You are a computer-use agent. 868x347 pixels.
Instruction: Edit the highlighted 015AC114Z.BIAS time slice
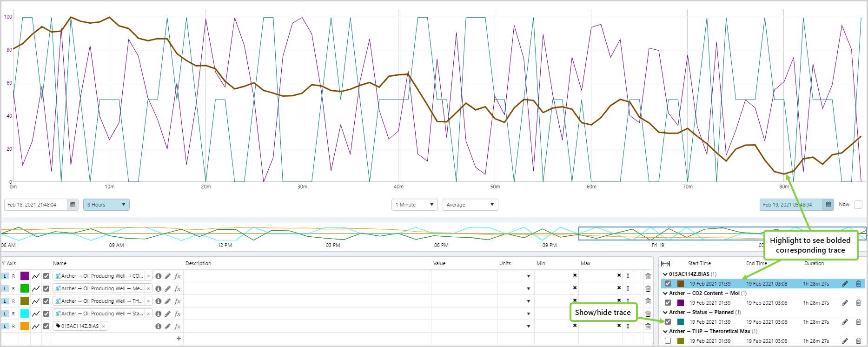click(845, 284)
